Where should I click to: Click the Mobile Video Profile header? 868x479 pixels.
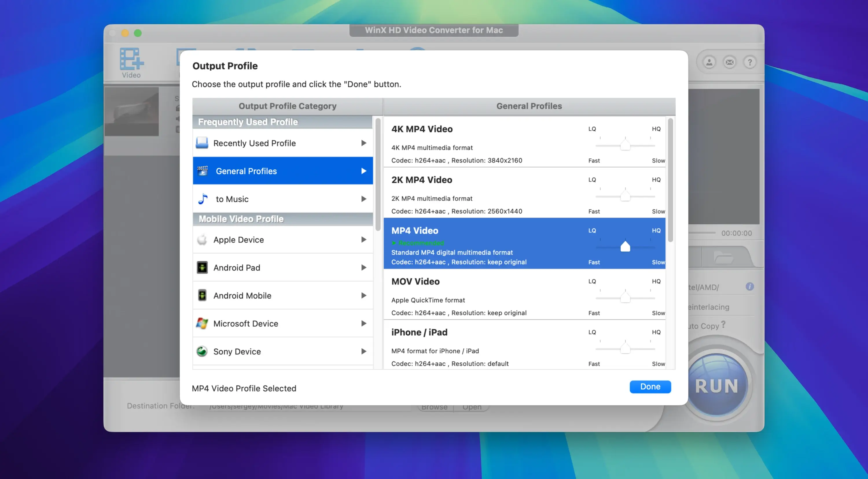(283, 219)
